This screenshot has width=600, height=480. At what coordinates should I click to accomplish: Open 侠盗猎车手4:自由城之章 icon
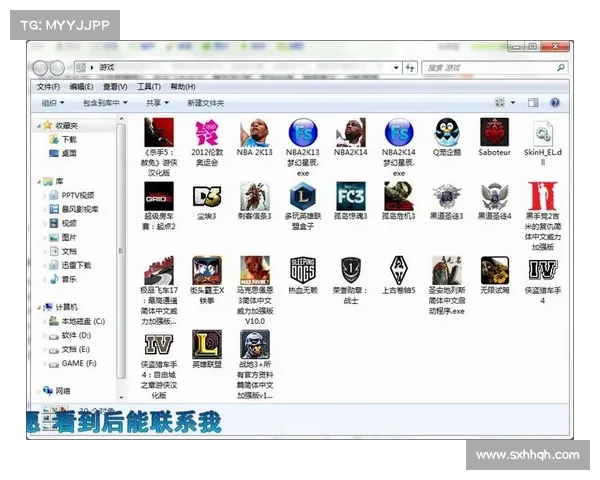click(x=159, y=344)
